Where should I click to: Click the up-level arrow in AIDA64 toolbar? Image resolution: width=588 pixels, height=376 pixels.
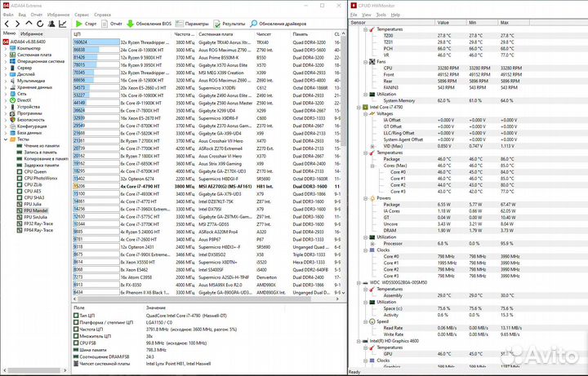29,24
